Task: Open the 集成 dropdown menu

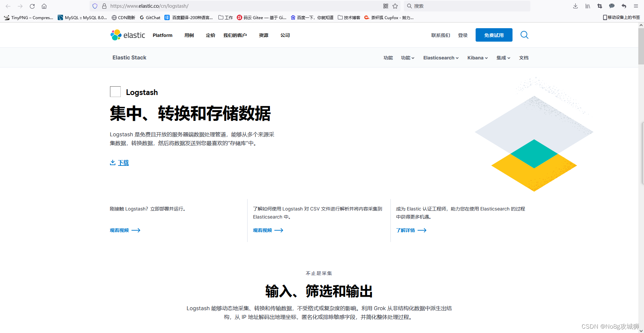Action: pyautogui.click(x=503, y=57)
